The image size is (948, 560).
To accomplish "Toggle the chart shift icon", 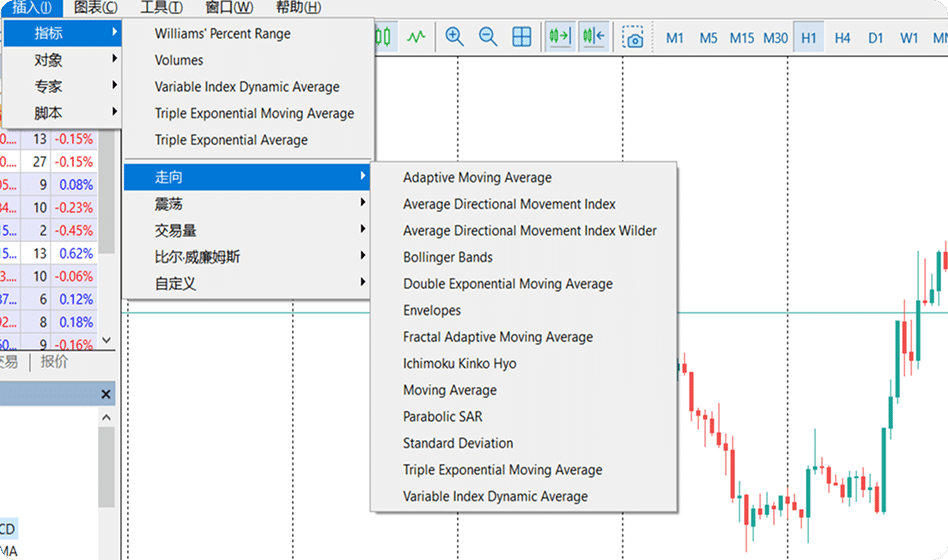I will pyautogui.click(x=593, y=37).
